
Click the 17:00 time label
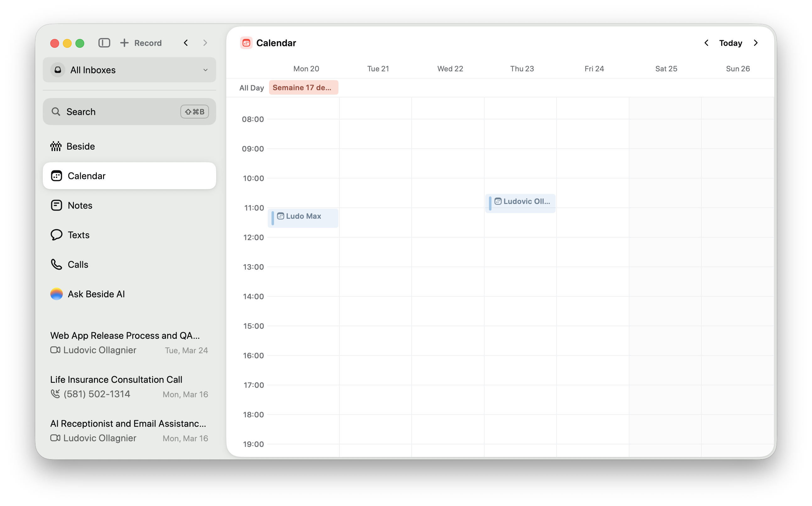coord(253,385)
